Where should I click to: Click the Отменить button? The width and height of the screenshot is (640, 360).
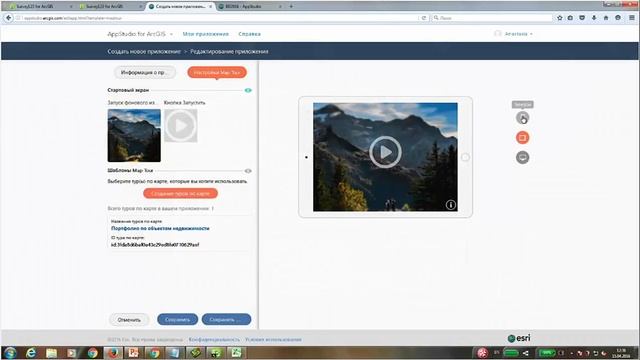(x=129, y=320)
